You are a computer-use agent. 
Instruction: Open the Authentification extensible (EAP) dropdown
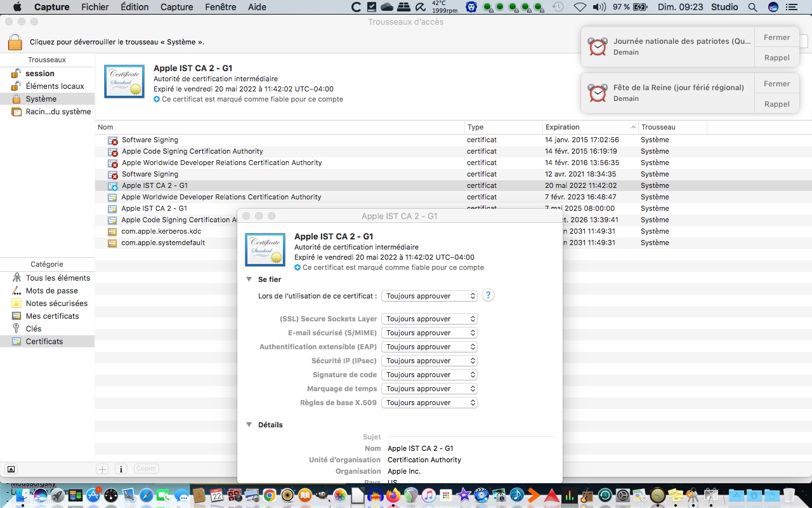(429, 347)
